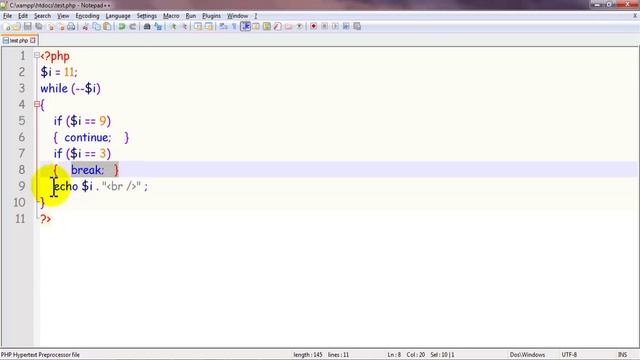Click the Close document toolbar icon
Viewport: 640px width, 360px height.
[51, 27]
